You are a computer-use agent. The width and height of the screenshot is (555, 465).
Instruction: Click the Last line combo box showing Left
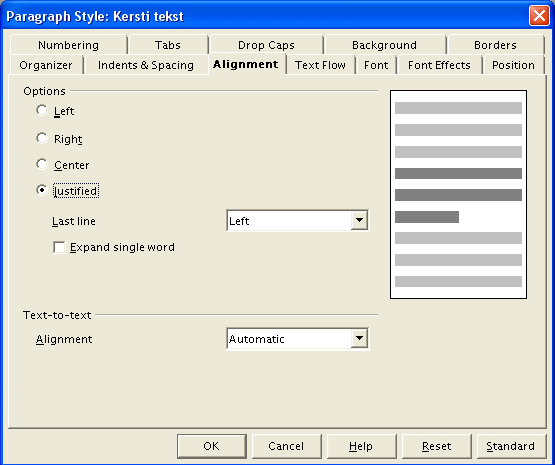(x=297, y=220)
